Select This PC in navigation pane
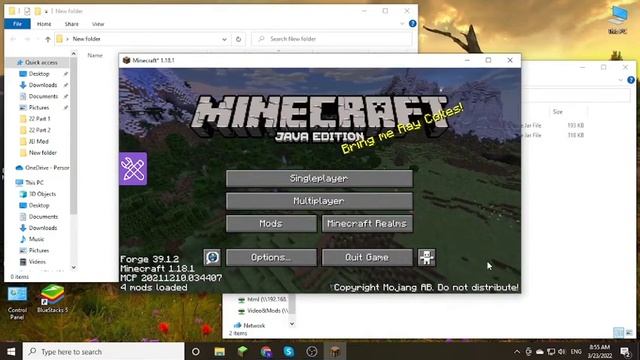This screenshot has width=640, height=360. [34, 182]
